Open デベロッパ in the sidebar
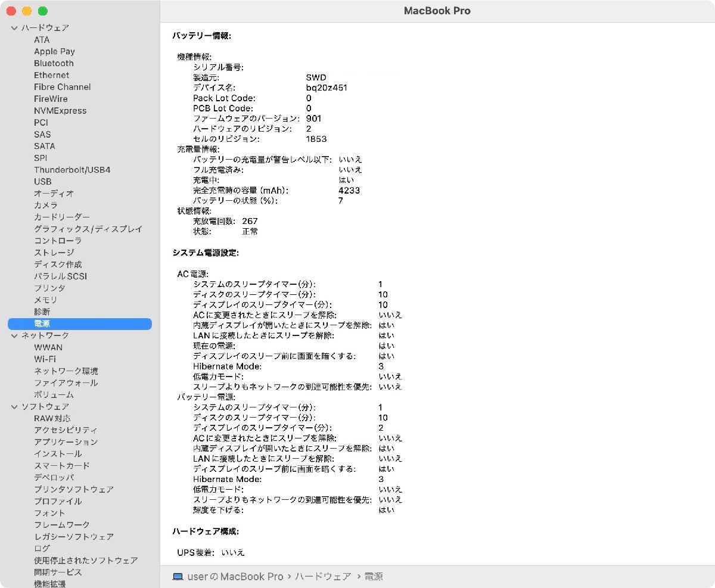Viewport: 715px width, 588px height. tap(54, 478)
